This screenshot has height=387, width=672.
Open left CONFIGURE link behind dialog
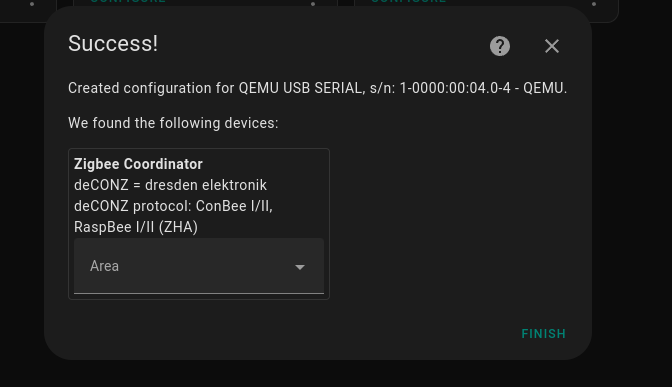[128, 1]
